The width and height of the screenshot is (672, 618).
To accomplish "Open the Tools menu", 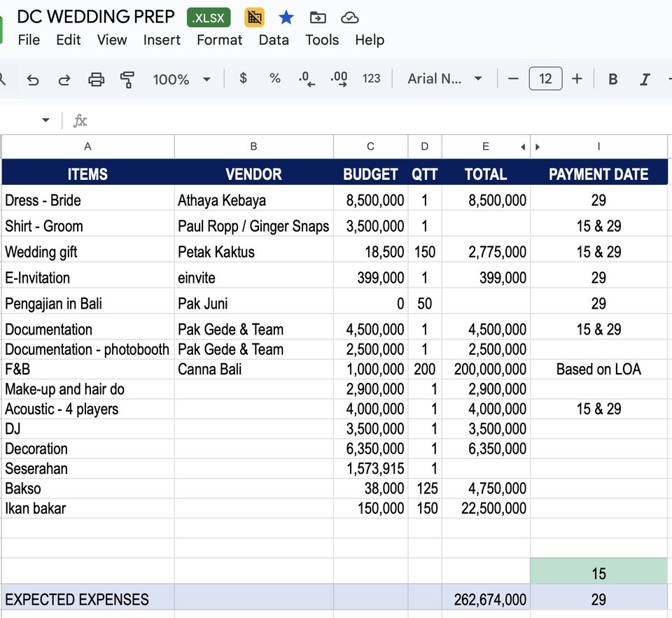I will 322,40.
